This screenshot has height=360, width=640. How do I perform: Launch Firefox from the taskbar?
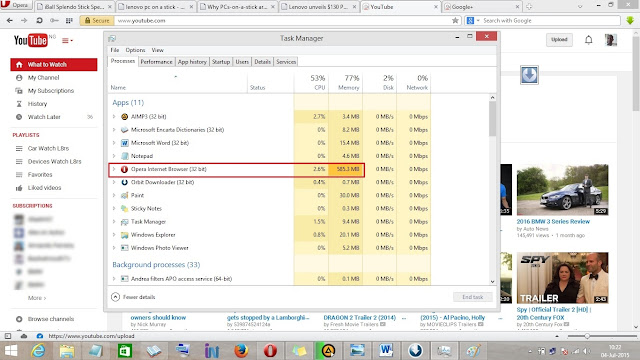(x=241, y=351)
